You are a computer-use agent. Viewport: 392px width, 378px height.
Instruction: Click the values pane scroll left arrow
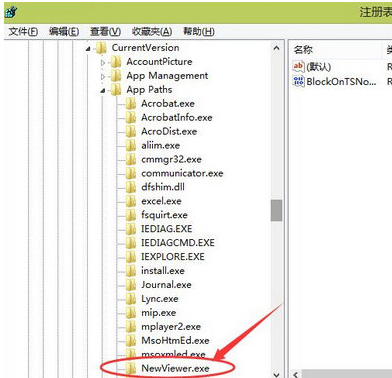296,374
